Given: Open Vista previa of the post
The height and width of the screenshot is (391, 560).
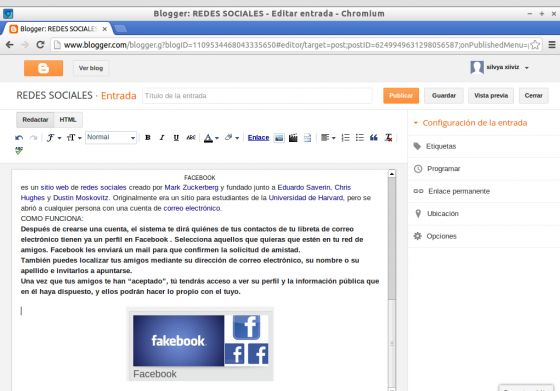Looking at the screenshot, I should pos(491,96).
